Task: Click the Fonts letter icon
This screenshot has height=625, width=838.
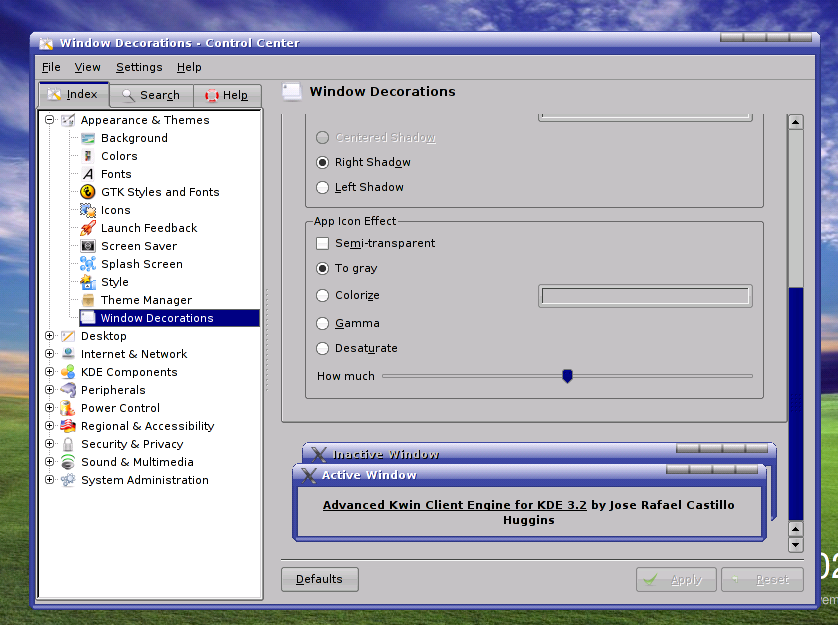Action: coord(88,174)
